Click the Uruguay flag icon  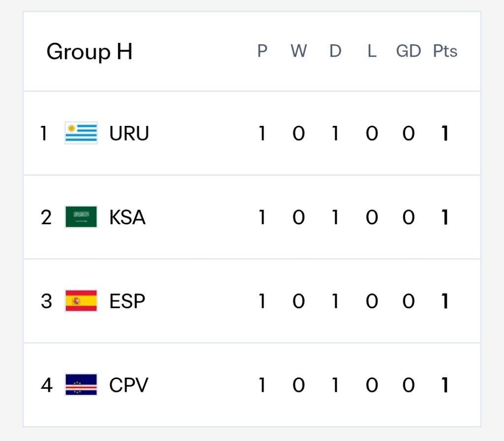coord(81,133)
